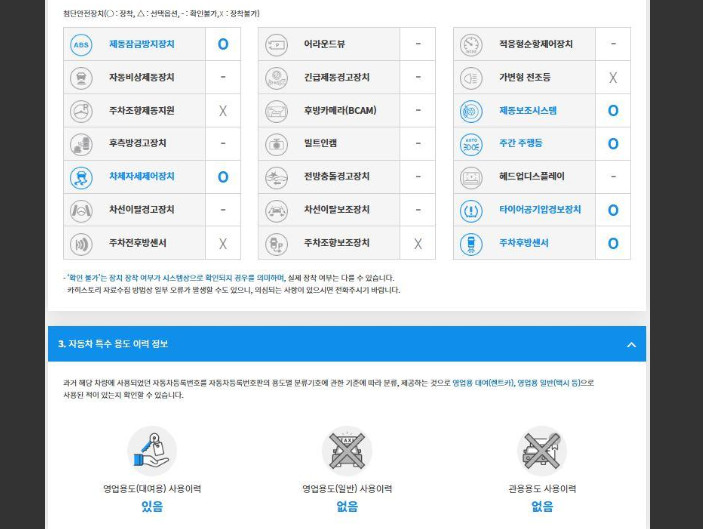Image resolution: width=703 pixels, height=529 pixels.
Task: Click the 관용용도 사용이력 icon
Action: pos(541,451)
